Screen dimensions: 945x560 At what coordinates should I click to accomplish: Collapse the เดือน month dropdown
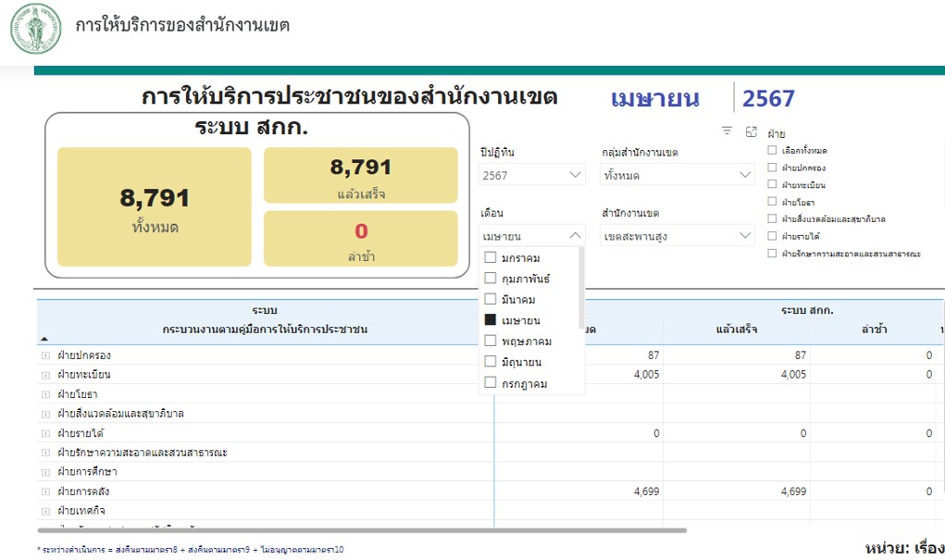(575, 236)
